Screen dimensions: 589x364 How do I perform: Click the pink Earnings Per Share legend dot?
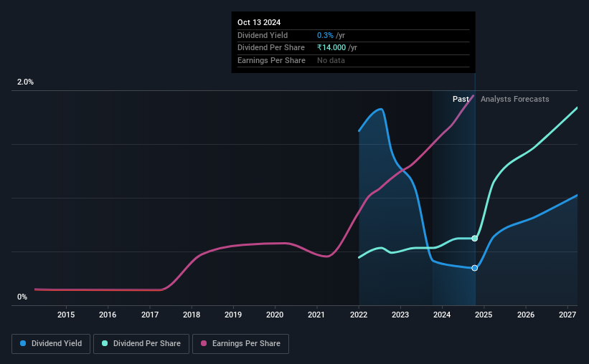pyautogui.click(x=204, y=343)
